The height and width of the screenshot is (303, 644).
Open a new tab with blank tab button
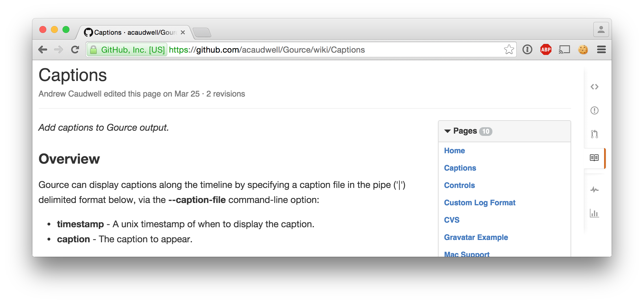[x=202, y=33]
